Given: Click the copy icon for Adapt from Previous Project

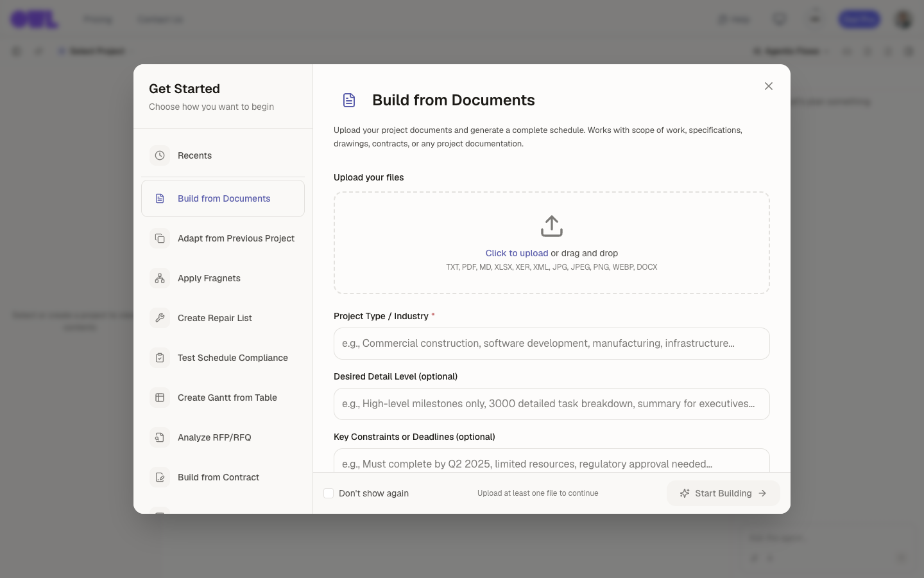Looking at the screenshot, I should click(x=160, y=238).
